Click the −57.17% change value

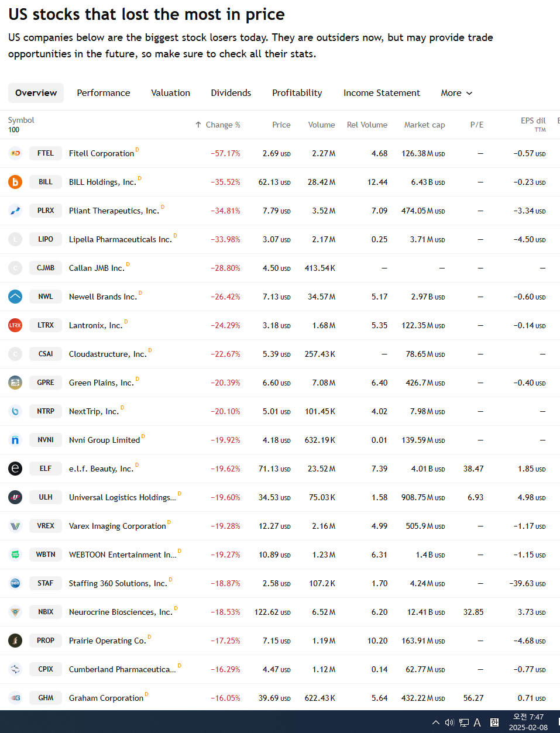tap(226, 153)
